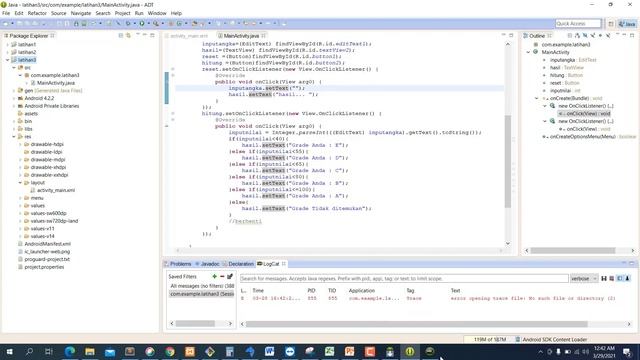
Task: Switch to the Declaration tab
Action: point(238,264)
